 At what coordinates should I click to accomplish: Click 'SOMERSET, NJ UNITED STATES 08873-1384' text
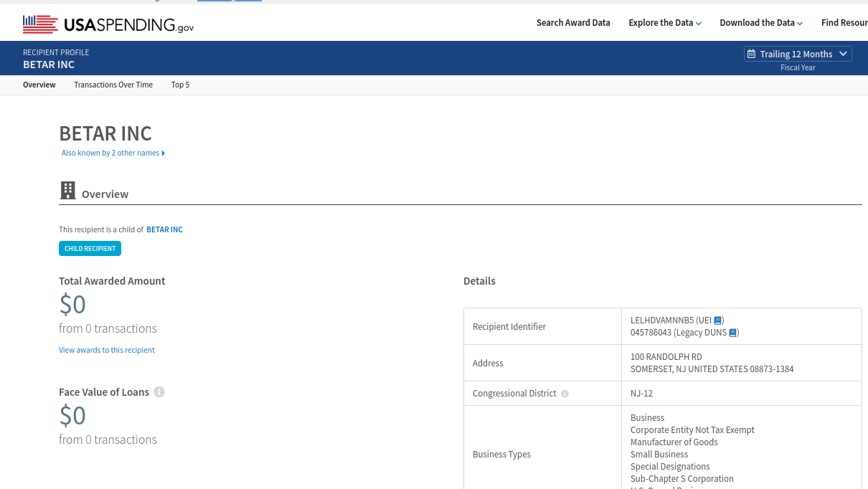[x=712, y=369]
